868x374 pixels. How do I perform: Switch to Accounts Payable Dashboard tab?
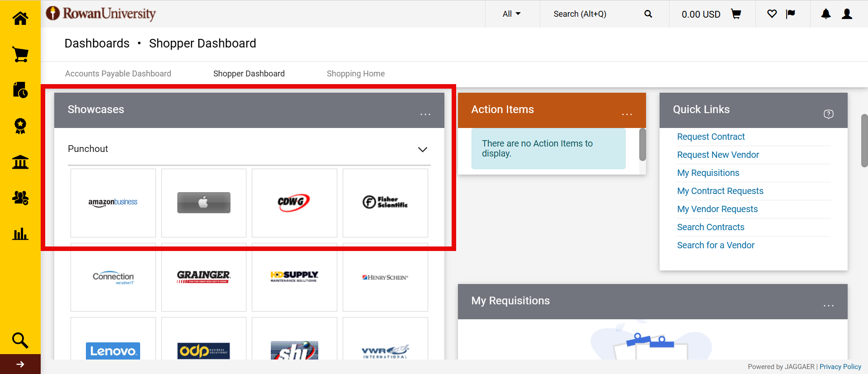[x=118, y=74]
